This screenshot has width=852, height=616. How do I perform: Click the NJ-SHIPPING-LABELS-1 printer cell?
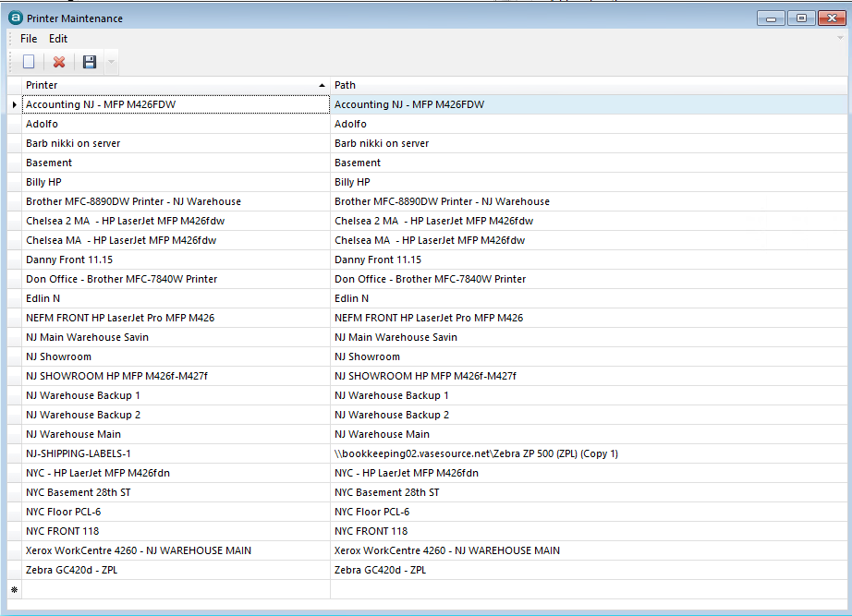click(176, 453)
